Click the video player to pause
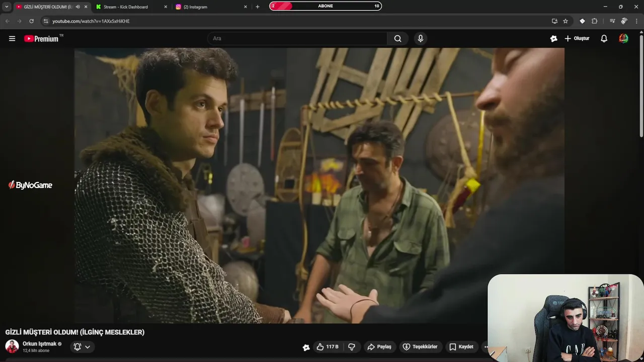644x362 pixels. tap(319, 186)
